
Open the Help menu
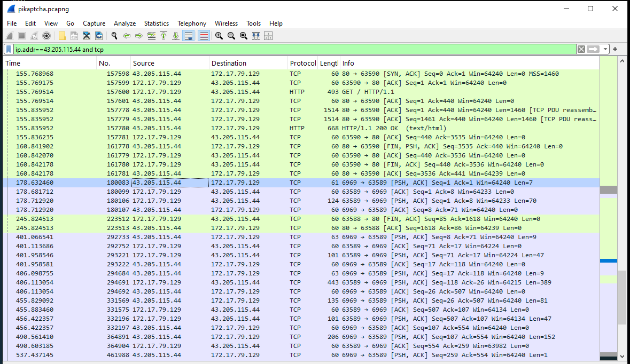[276, 23]
